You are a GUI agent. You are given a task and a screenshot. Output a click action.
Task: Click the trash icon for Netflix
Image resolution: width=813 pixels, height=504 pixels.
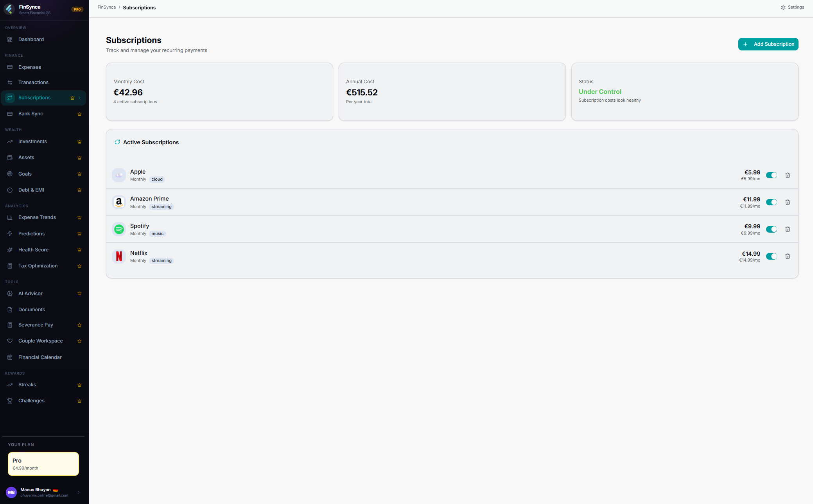(788, 256)
